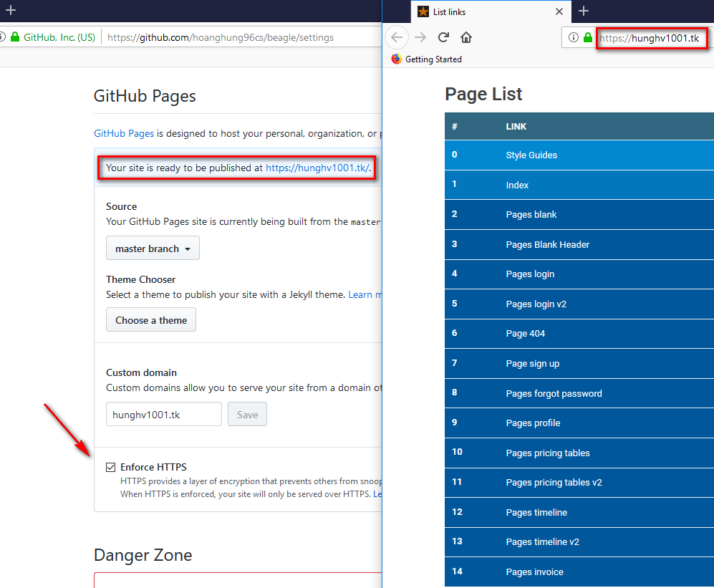Screen dimensions: 714x588
Task: Inspect the green padlock for GitHub, Inc.
Action: pyautogui.click(x=15, y=37)
